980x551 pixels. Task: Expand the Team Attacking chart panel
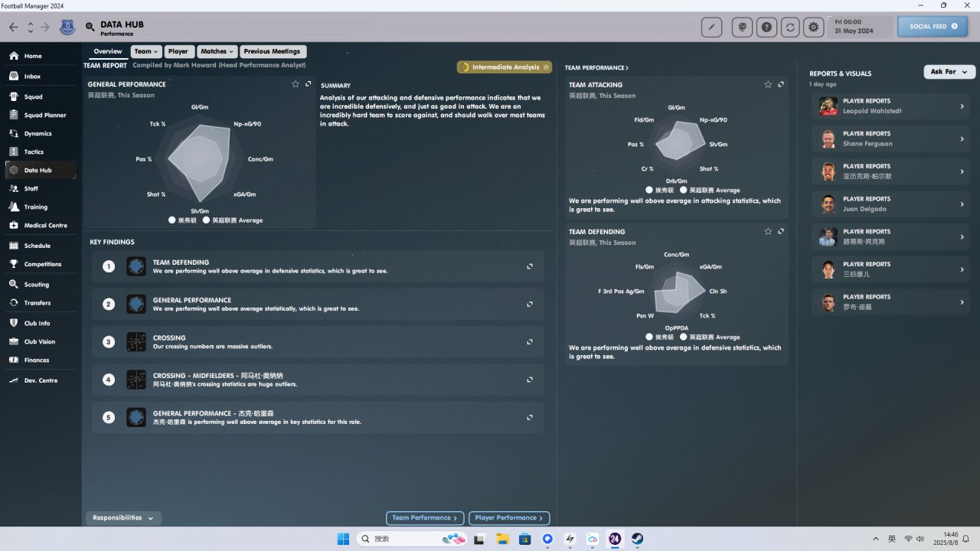pyautogui.click(x=781, y=84)
